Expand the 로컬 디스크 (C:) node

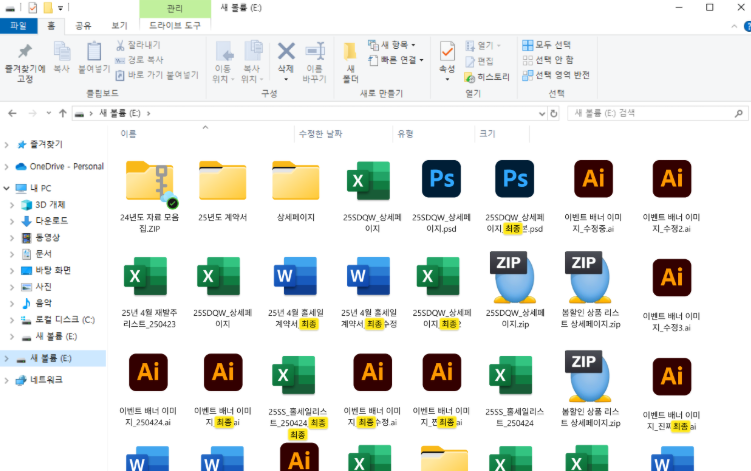pyautogui.click(x=12, y=320)
